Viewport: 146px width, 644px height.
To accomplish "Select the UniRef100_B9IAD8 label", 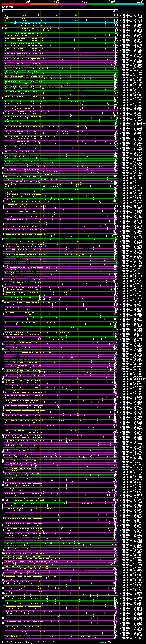I will coord(131,85).
